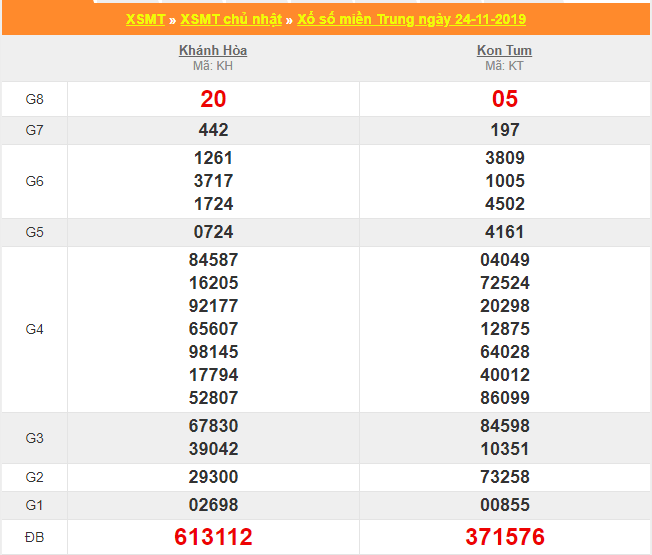Select the G8 result 05 for Kon Tum

[505, 99]
